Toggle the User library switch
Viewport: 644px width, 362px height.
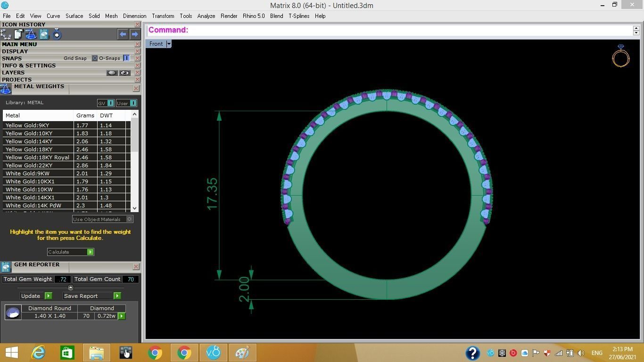click(133, 103)
